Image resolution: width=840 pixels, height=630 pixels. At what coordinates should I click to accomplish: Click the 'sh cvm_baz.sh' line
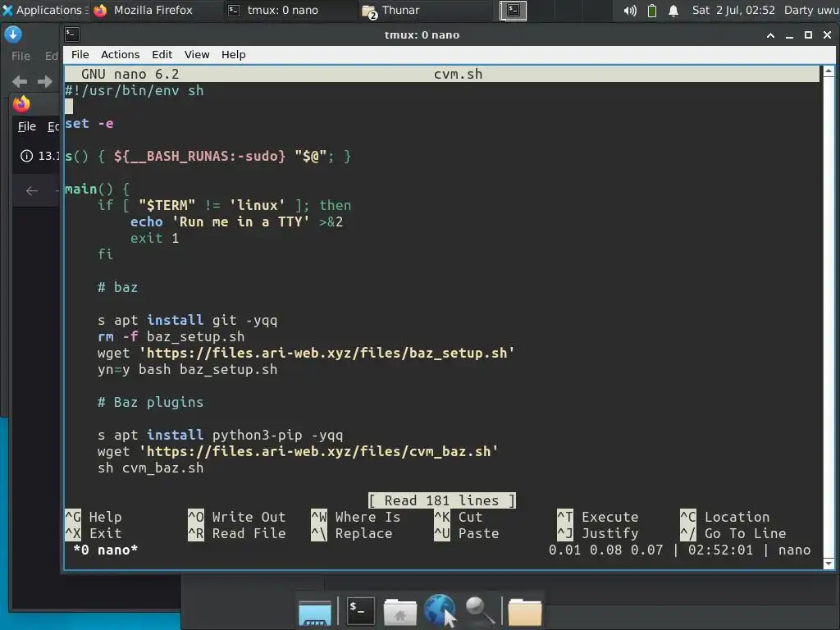[151, 468]
